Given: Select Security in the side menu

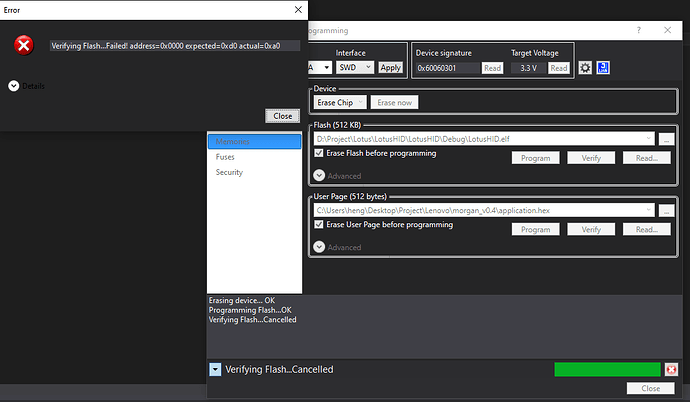Looking at the screenshot, I should click(230, 172).
